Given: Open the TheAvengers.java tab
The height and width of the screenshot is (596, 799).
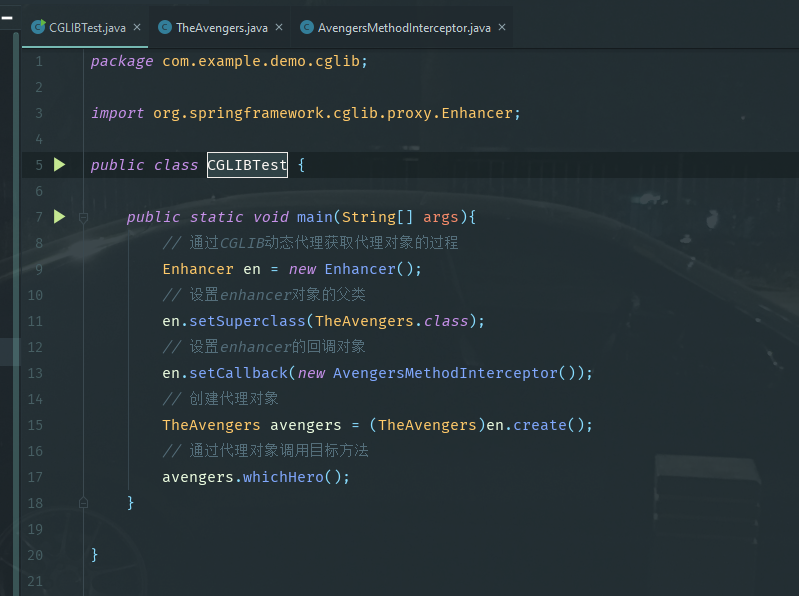Looking at the screenshot, I should click(x=222, y=28).
